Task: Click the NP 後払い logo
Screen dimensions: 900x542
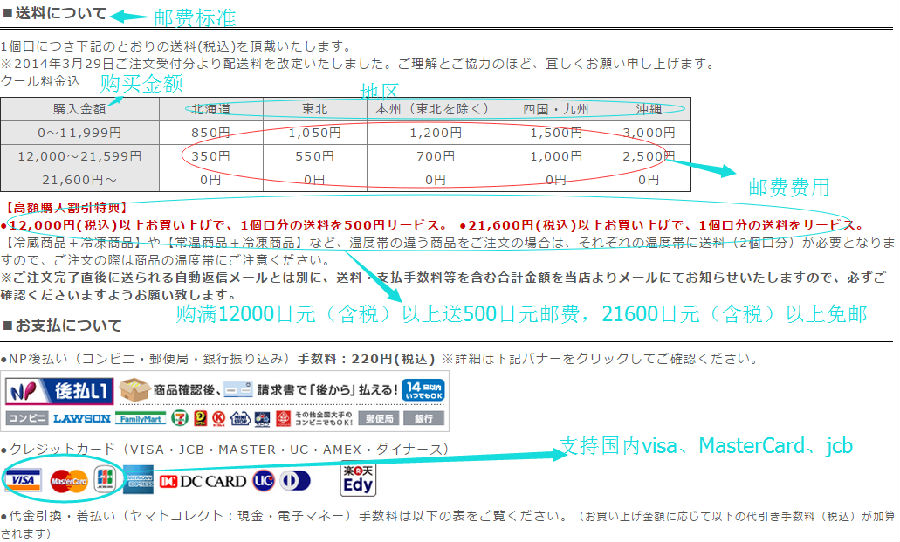Action: pyautogui.click(x=58, y=390)
